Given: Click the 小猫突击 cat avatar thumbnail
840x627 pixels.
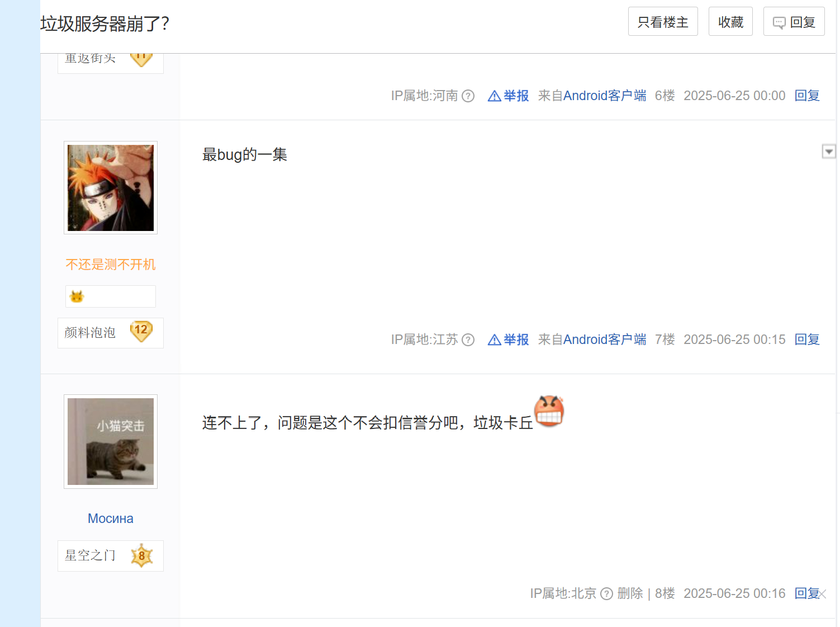Looking at the screenshot, I should click(111, 442).
